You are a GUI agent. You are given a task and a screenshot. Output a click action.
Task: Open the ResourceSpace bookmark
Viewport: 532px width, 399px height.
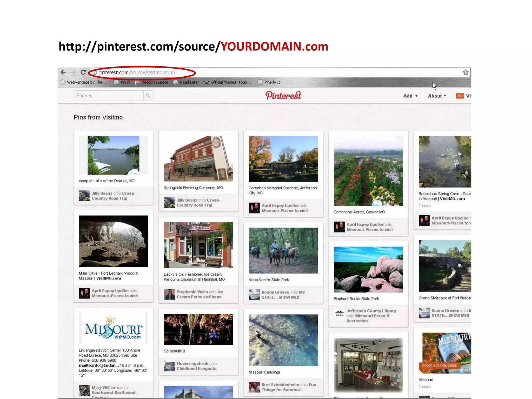click(151, 82)
